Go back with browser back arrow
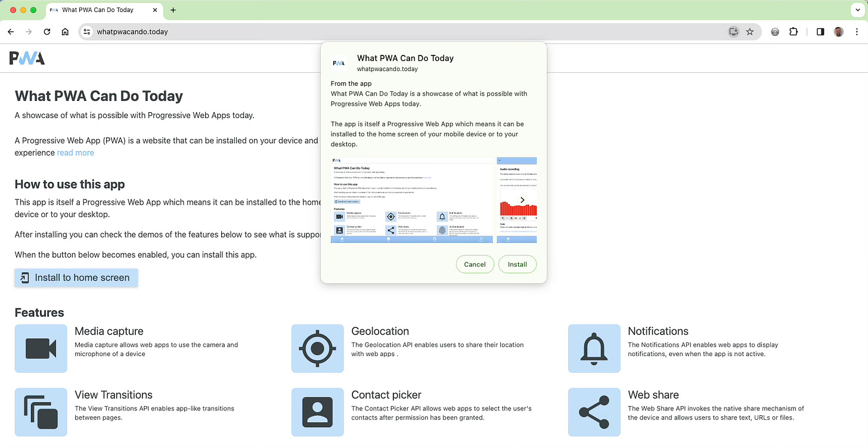Screen dimensions: 868x448 coord(11,32)
